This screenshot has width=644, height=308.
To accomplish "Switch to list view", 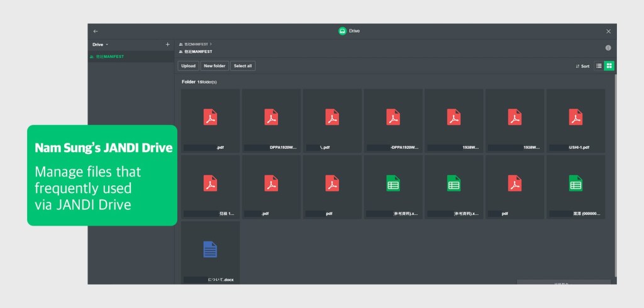I will 599,66.
